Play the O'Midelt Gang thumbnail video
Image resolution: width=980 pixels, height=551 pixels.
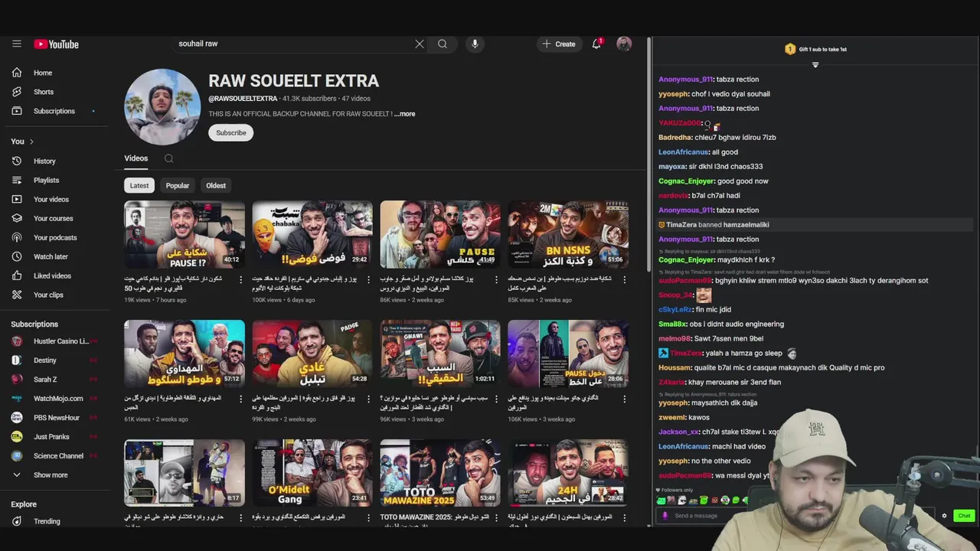coord(312,473)
